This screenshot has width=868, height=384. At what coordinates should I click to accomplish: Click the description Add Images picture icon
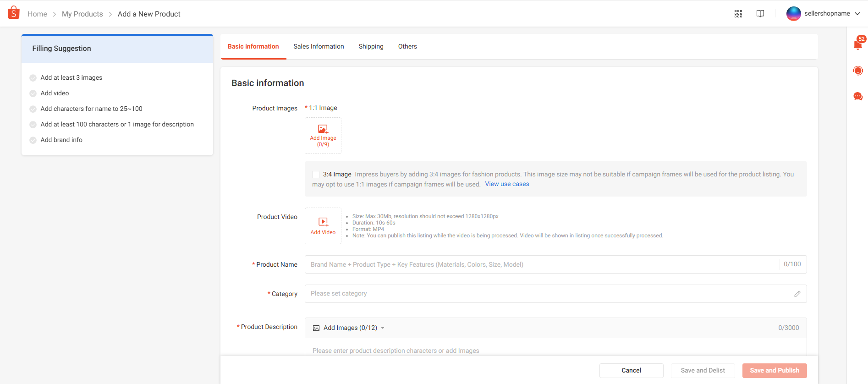tap(316, 328)
